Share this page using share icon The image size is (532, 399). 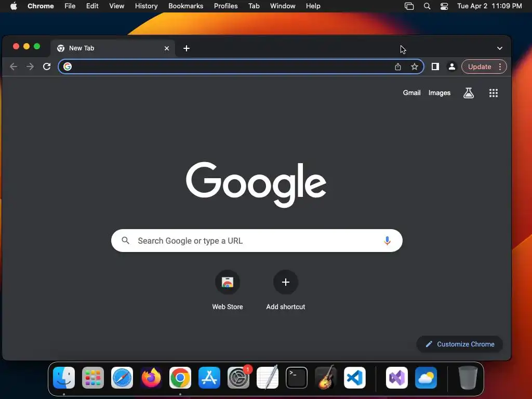tap(398, 66)
